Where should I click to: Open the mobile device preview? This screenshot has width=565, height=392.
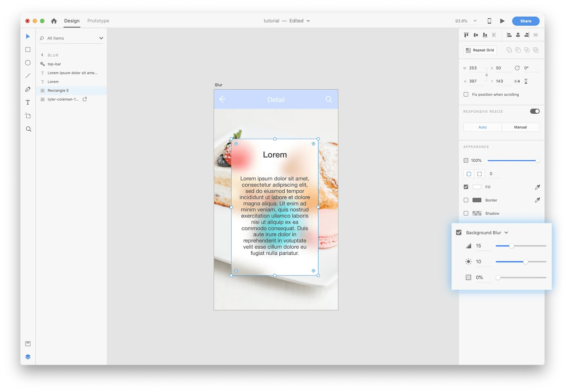click(489, 21)
